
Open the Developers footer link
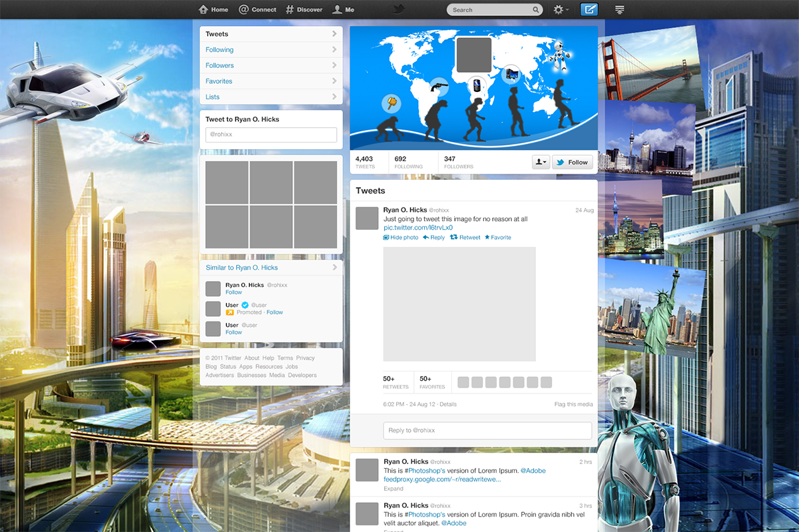(x=302, y=376)
